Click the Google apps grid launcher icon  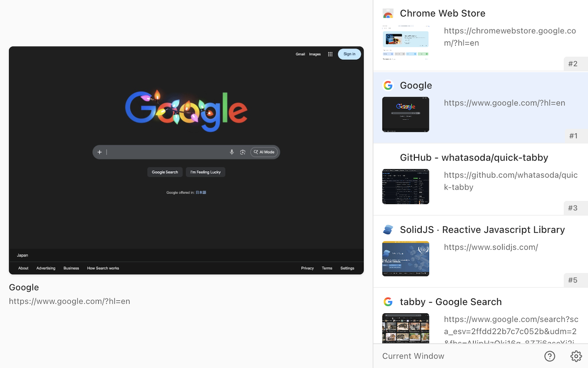[x=330, y=54]
